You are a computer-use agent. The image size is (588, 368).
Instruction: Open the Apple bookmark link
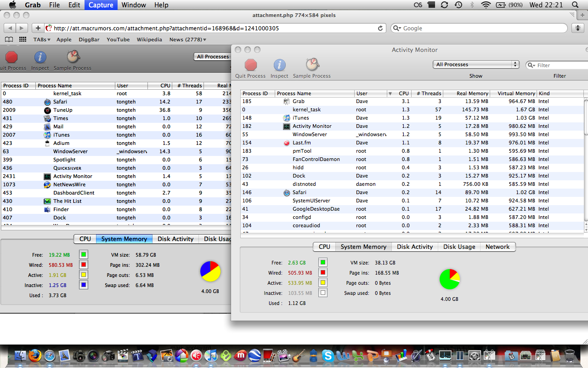click(x=64, y=40)
